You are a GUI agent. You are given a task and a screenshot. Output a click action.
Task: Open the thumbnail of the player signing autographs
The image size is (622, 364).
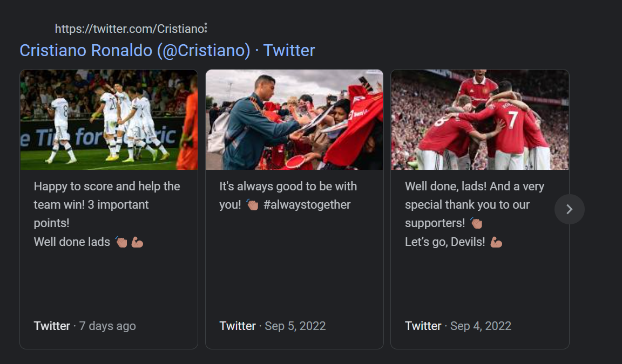coord(294,120)
